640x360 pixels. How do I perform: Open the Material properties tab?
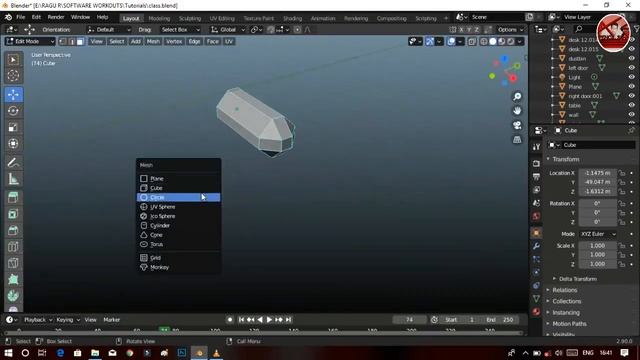[536, 312]
